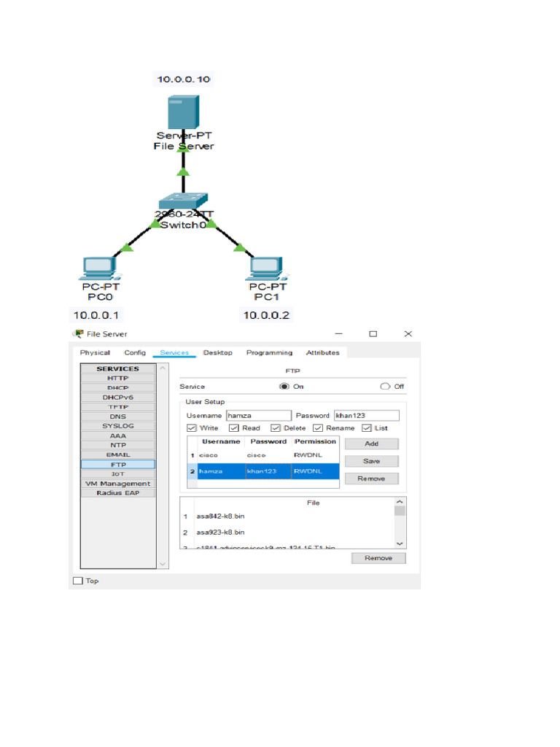Toggle the Rename permission checkbox
The height and width of the screenshot is (747, 560).
point(318,427)
